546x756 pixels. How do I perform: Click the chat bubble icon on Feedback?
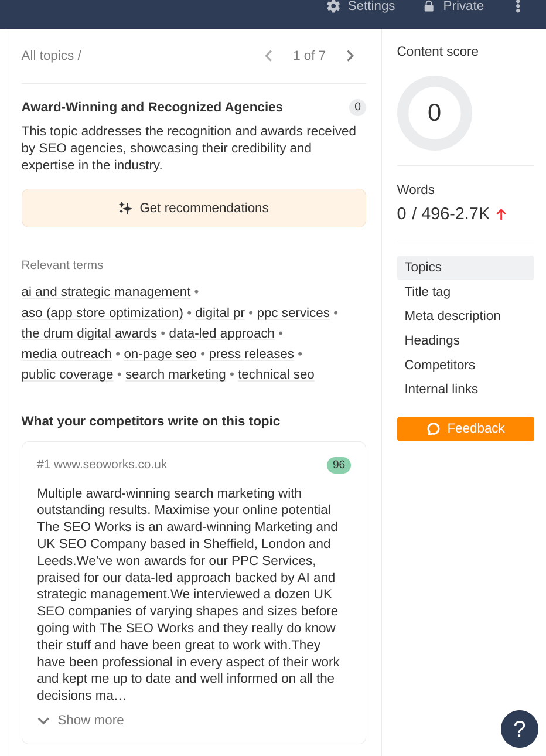coord(433,428)
